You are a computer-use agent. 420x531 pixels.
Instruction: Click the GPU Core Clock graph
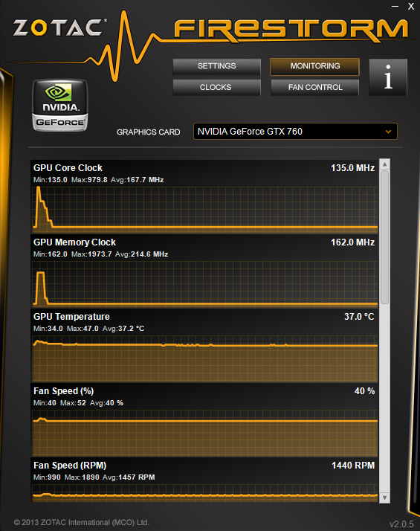[x=204, y=210]
